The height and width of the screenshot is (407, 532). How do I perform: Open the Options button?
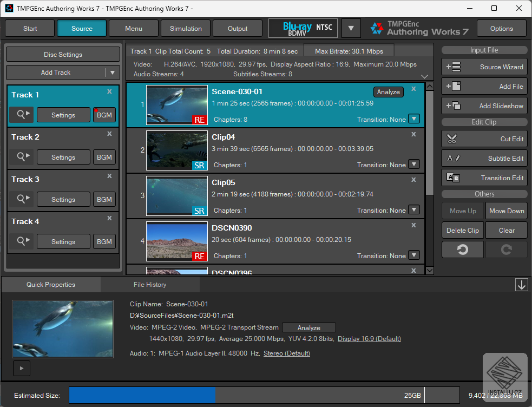[502, 28]
